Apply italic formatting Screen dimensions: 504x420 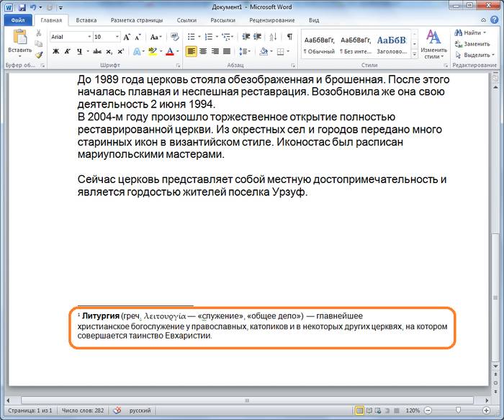[66, 51]
